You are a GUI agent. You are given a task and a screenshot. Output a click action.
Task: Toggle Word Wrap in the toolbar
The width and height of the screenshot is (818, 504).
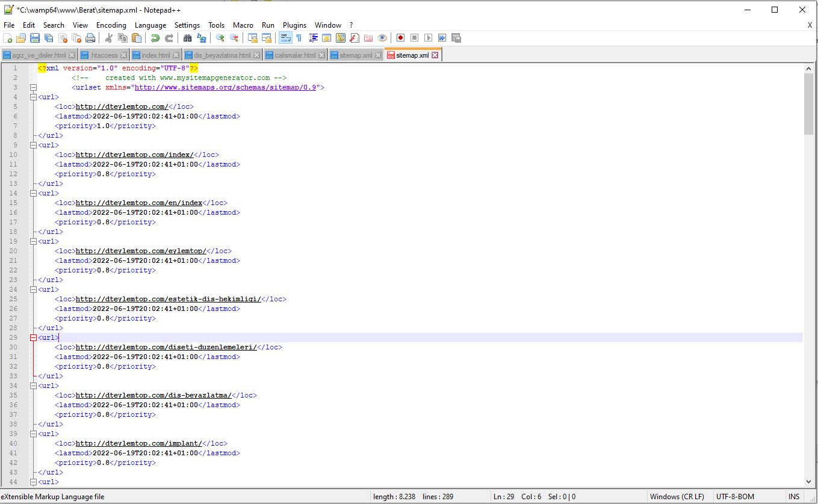[285, 38]
